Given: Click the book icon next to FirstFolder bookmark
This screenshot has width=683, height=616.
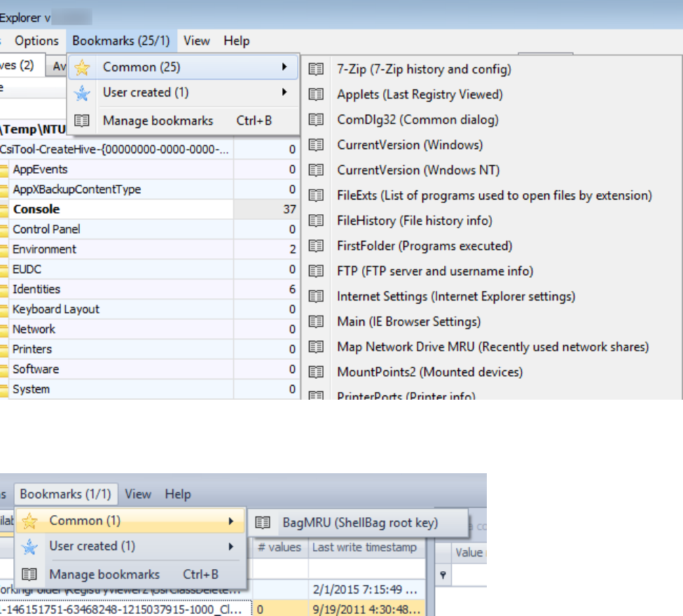Looking at the screenshot, I should [316, 246].
